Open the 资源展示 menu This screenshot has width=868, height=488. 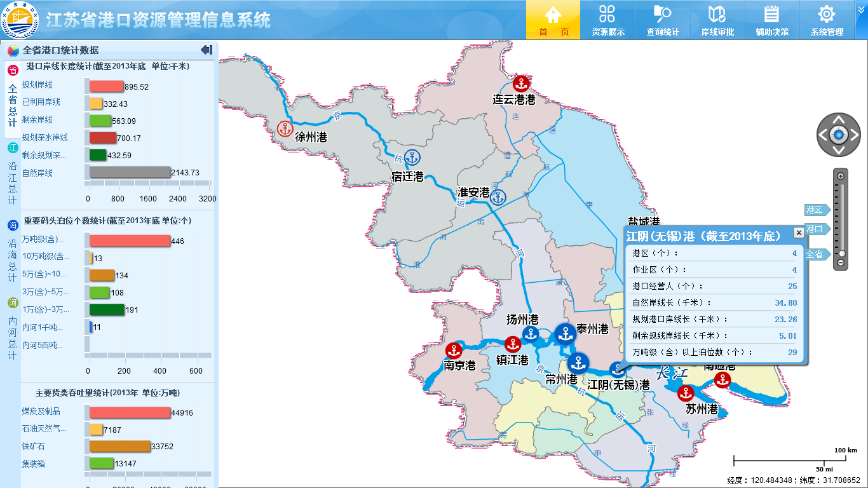click(607, 20)
